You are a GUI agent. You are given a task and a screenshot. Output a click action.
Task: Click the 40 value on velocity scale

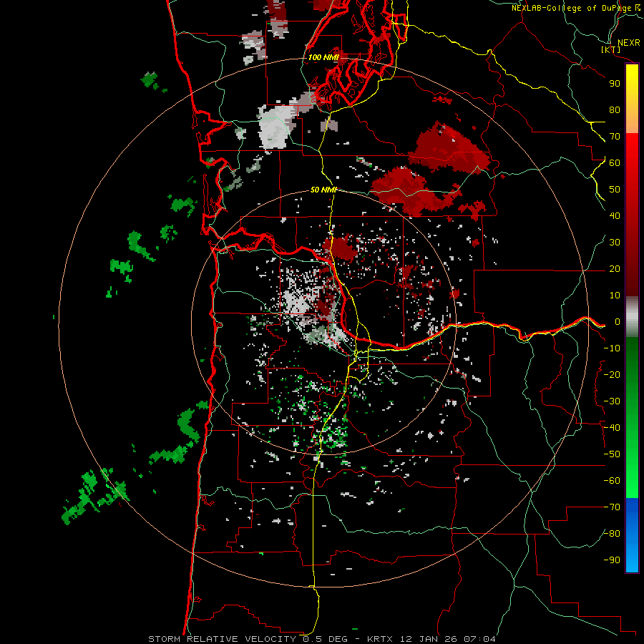[x=615, y=216]
